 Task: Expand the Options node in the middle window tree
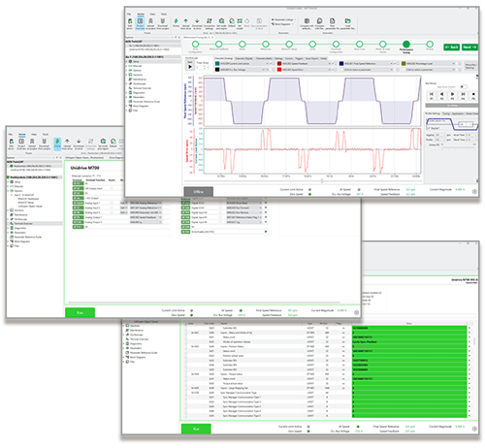tap(9, 191)
